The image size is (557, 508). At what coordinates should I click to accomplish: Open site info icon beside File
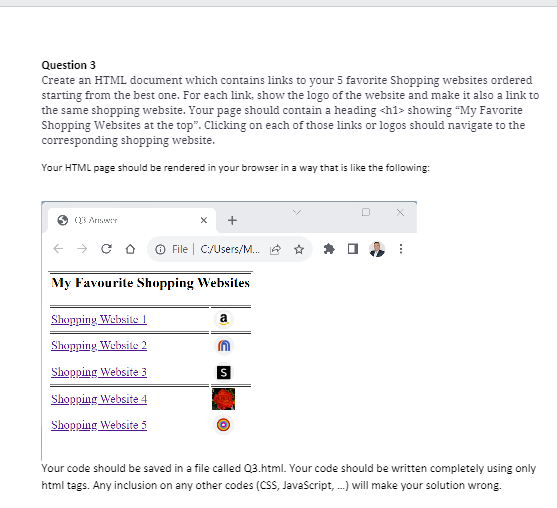coord(160,249)
